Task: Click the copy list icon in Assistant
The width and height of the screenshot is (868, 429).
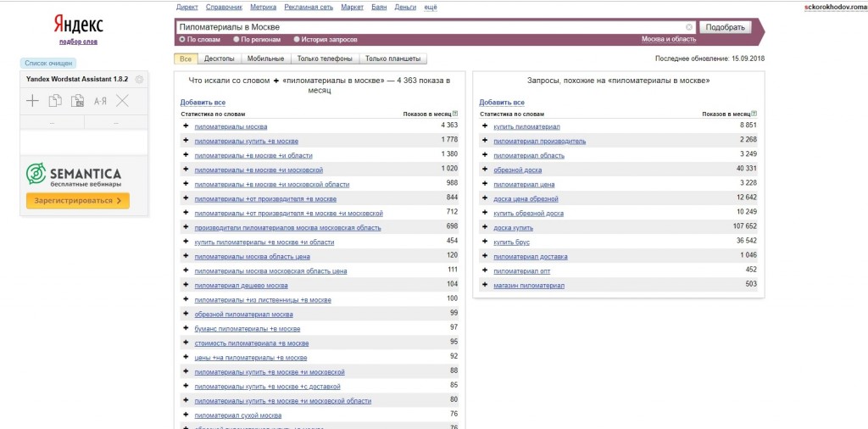Action: (55, 101)
